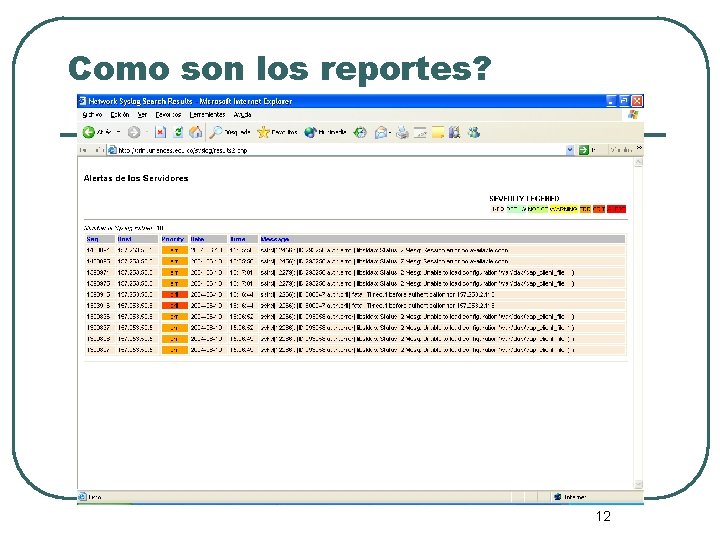
Task: Click the Windows flag logo in menu bar
Action: coord(633,114)
